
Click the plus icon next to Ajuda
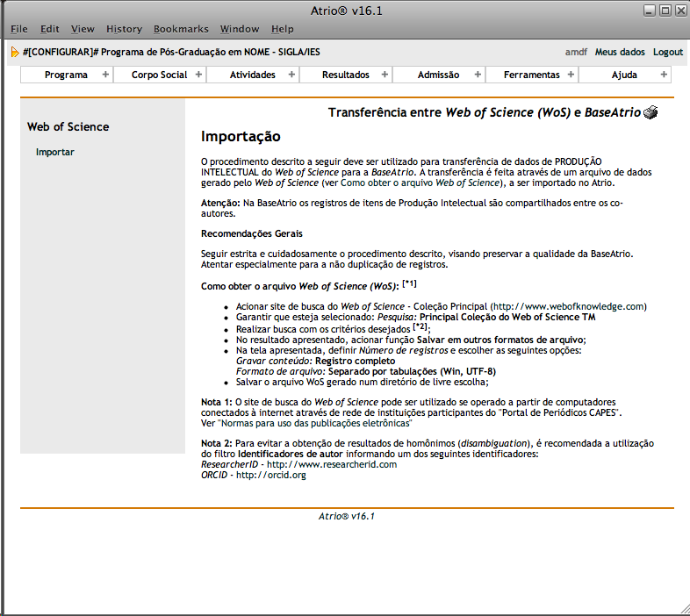point(664,75)
